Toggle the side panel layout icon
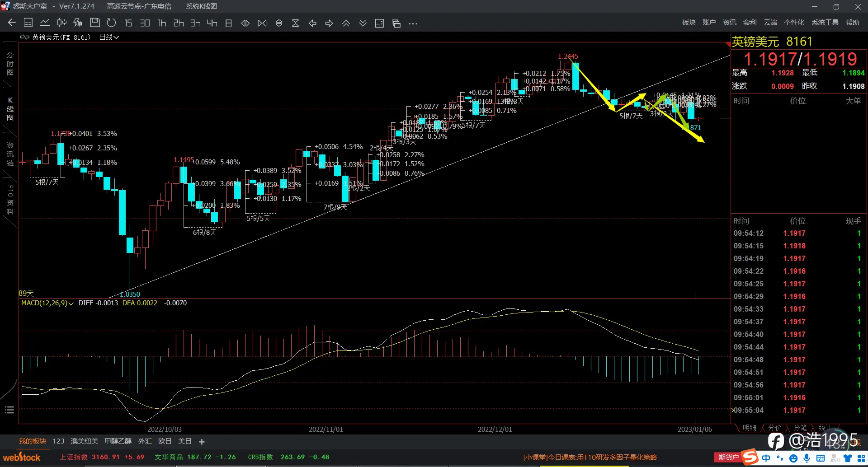 tap(379, 23)
